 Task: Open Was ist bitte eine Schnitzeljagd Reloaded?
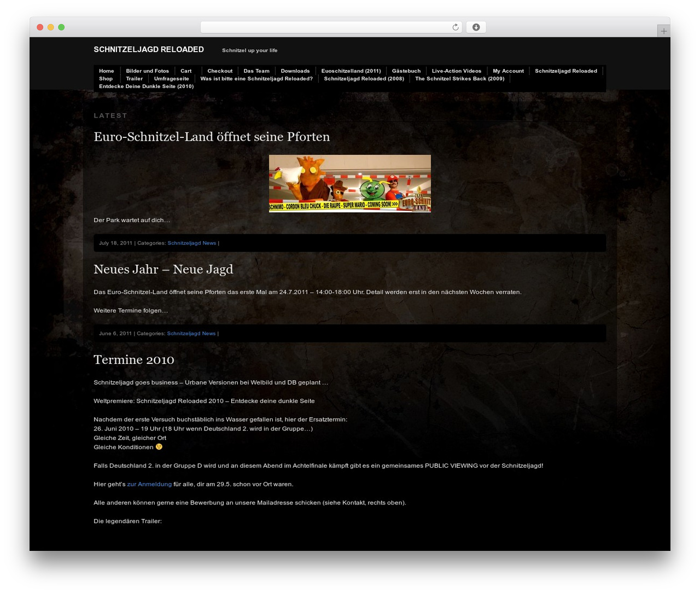click(256, 79)
